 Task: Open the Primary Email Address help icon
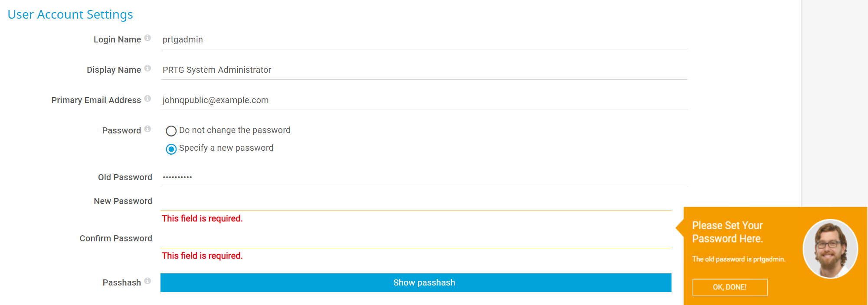pos(147,99)
